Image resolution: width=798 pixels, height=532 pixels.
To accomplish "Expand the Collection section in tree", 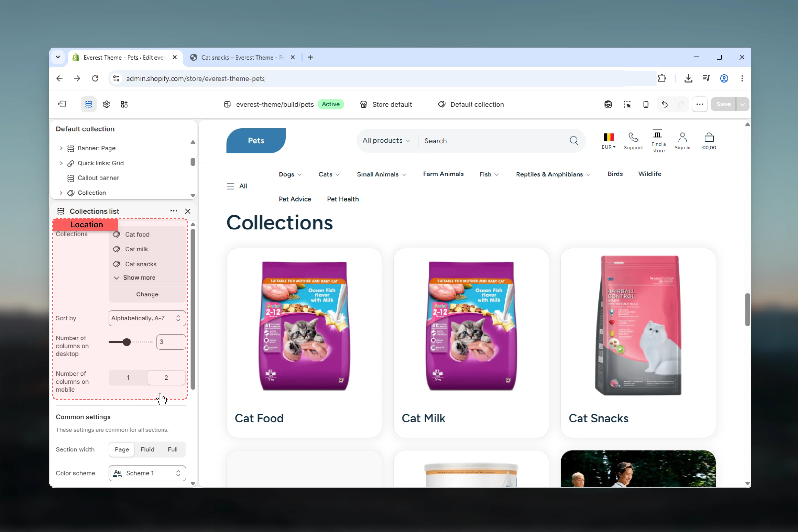I will (61, 193).
